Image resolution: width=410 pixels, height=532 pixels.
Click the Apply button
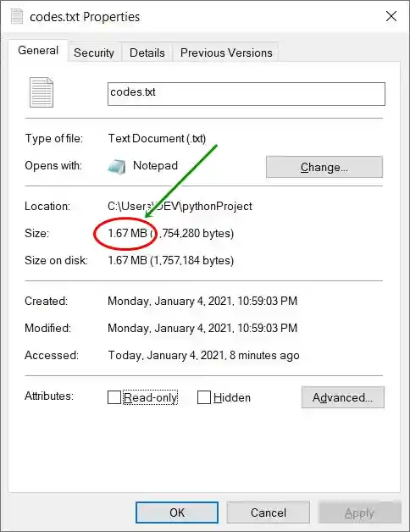coord(360,513)
